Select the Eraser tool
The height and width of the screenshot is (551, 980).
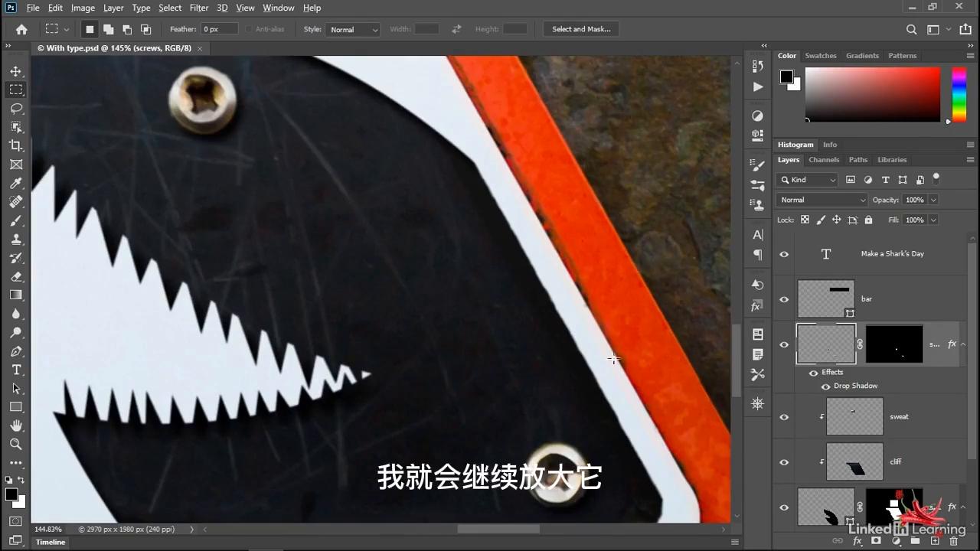coord(16,276)
